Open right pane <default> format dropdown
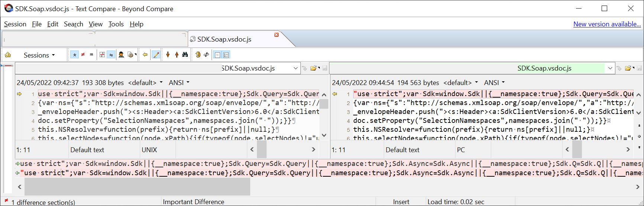644x206 pixels. [x=461, y=83]
